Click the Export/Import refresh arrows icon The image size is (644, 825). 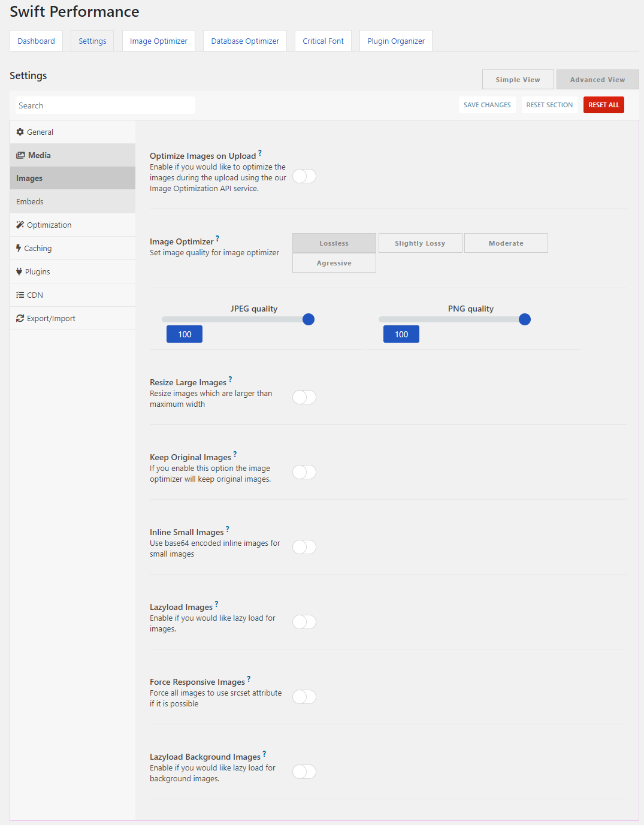(20, 318)
